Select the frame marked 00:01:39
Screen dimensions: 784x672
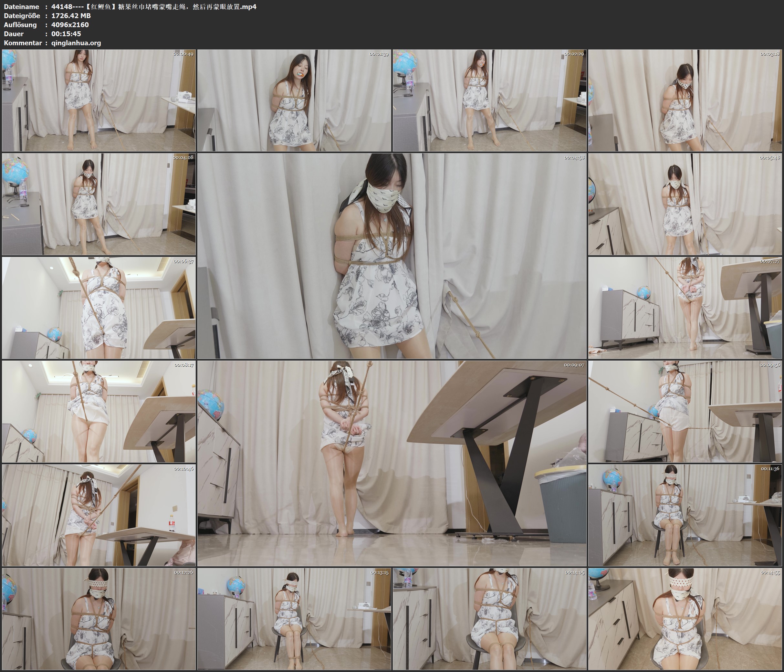(294, 101)
